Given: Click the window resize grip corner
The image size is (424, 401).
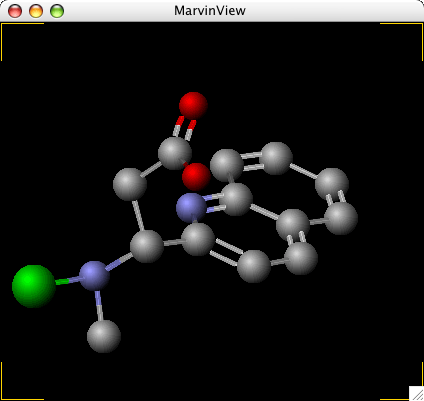Looking at the screenshot, I should click(x=416, y=393).
